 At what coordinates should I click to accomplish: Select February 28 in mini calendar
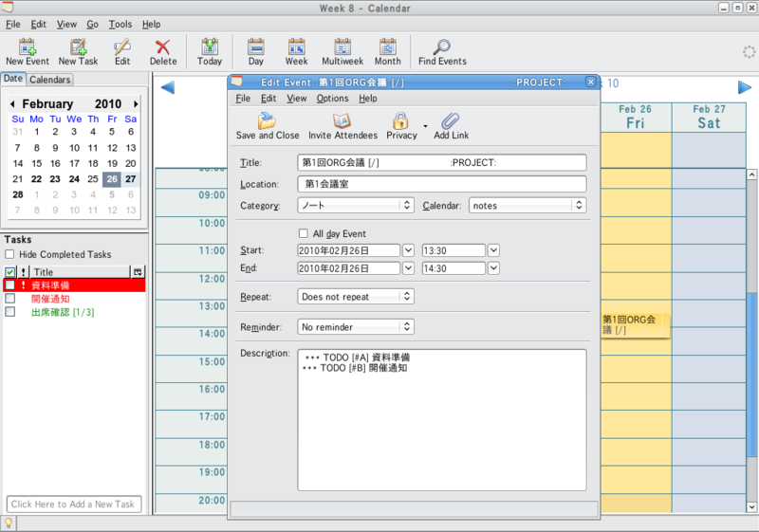(18, 194)
